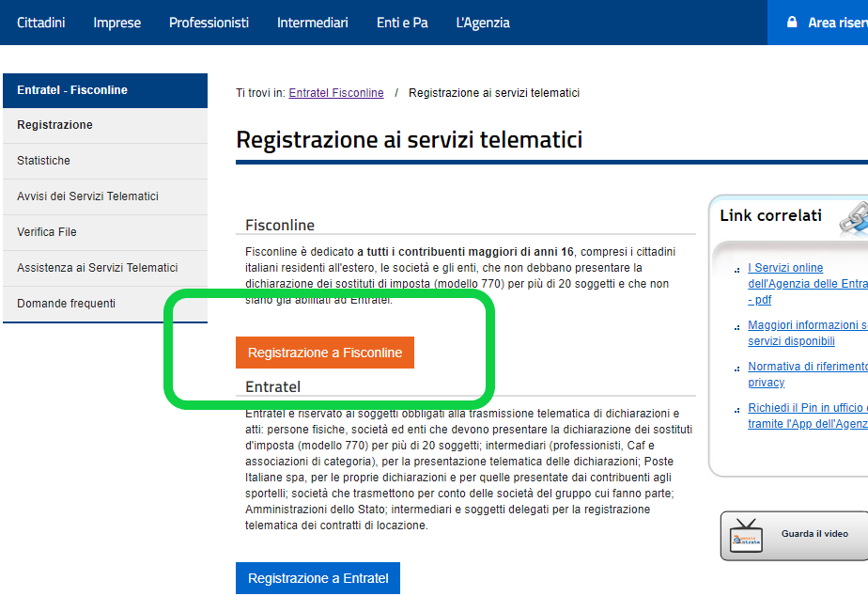Click the TV icon on Guarda il video

click(x=746, y=536)
